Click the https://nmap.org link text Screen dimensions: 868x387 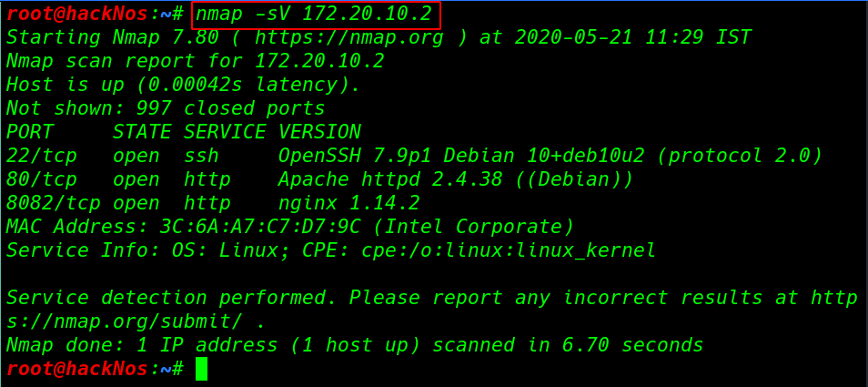tap(348, 37)
